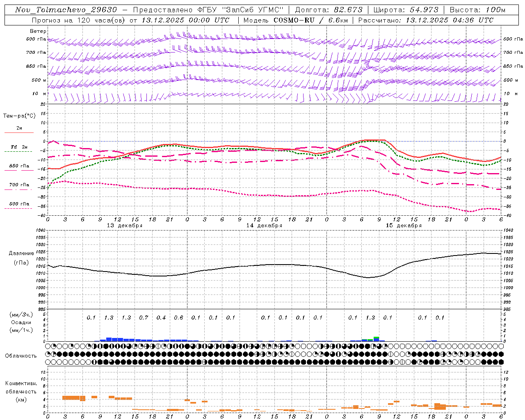Click the 0.6 three-hour precipitation value
This screenshot has width=525, height=420.
(178, 317)
